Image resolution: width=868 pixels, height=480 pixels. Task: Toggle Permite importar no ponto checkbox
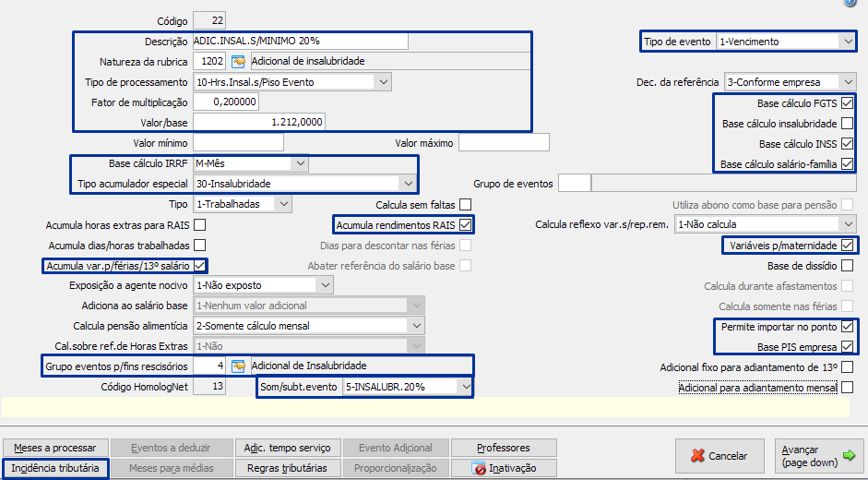847,327
